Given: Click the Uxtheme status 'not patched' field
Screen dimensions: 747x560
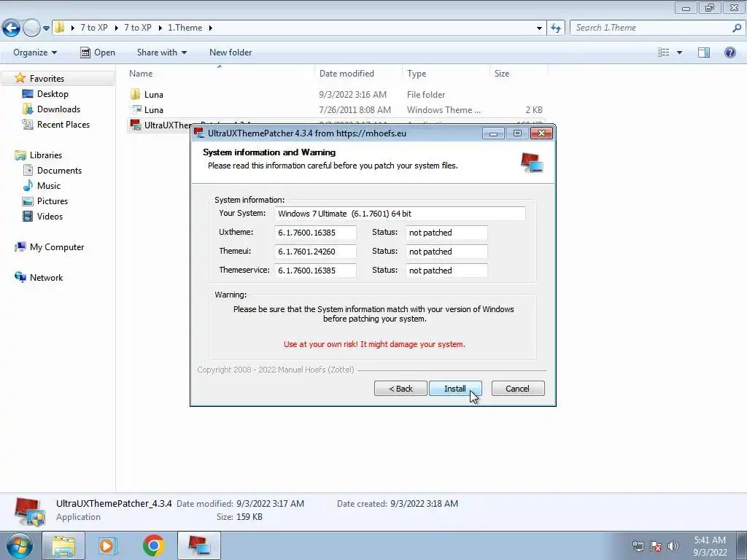Looking at the screenshot, I should pyautogui.click(x=446, y=233).
